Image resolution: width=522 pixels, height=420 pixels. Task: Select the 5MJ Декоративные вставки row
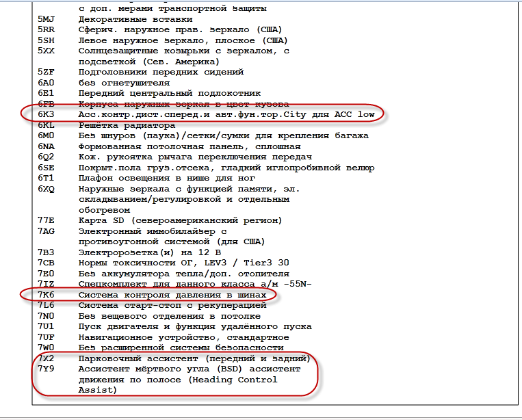115,19
